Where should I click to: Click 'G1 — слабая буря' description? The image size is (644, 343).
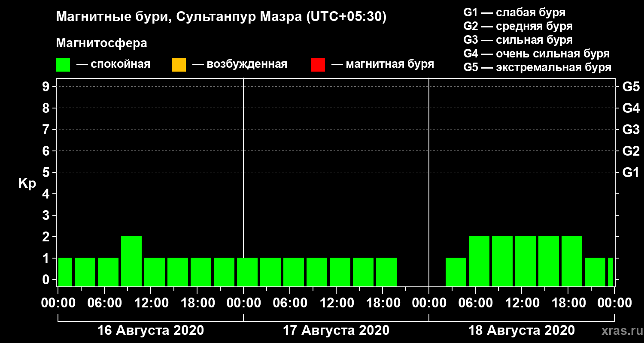pos(514,12)
